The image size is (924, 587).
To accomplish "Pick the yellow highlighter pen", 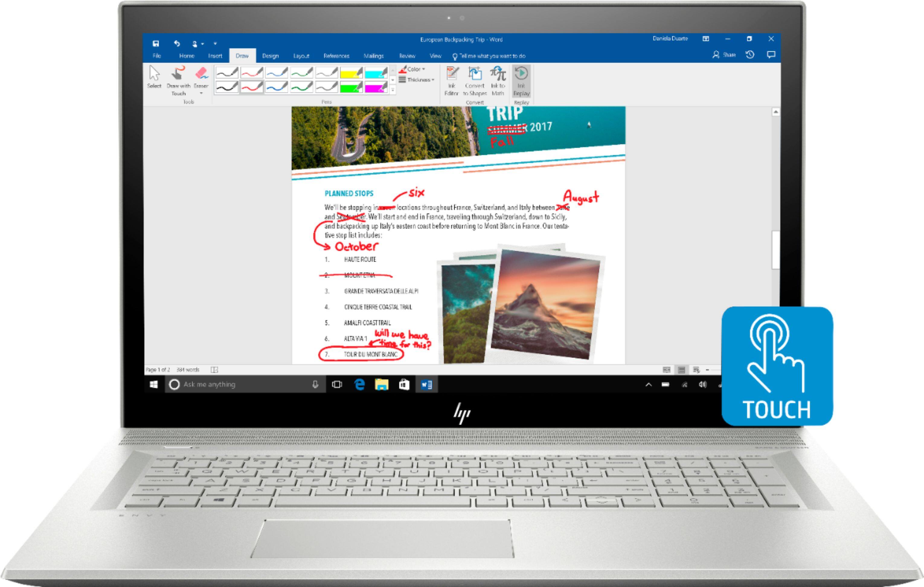I will (351, 72).
